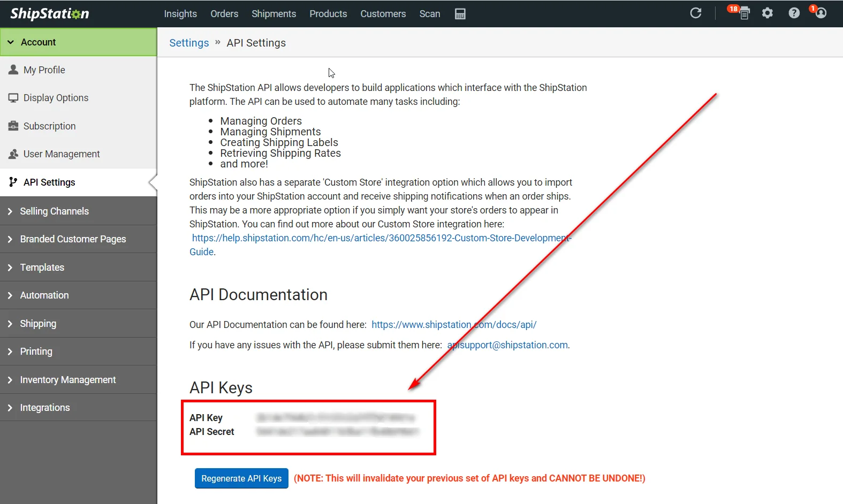Viewport: 843px width, 504px height.
Task: Click the refresh icon in header
Action: [695, 13]
